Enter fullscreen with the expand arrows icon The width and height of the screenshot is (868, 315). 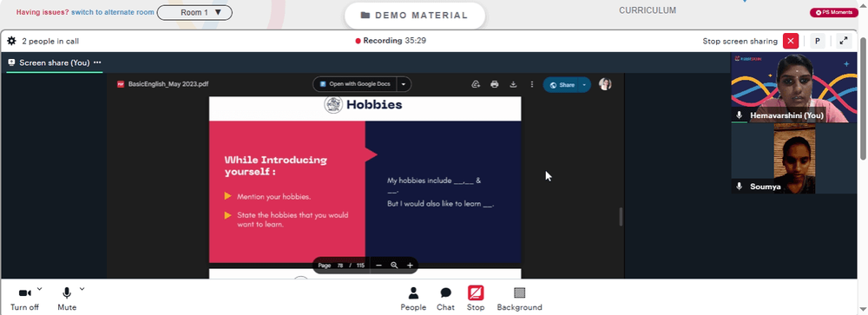pyautogui.click(x=844, y=41)
